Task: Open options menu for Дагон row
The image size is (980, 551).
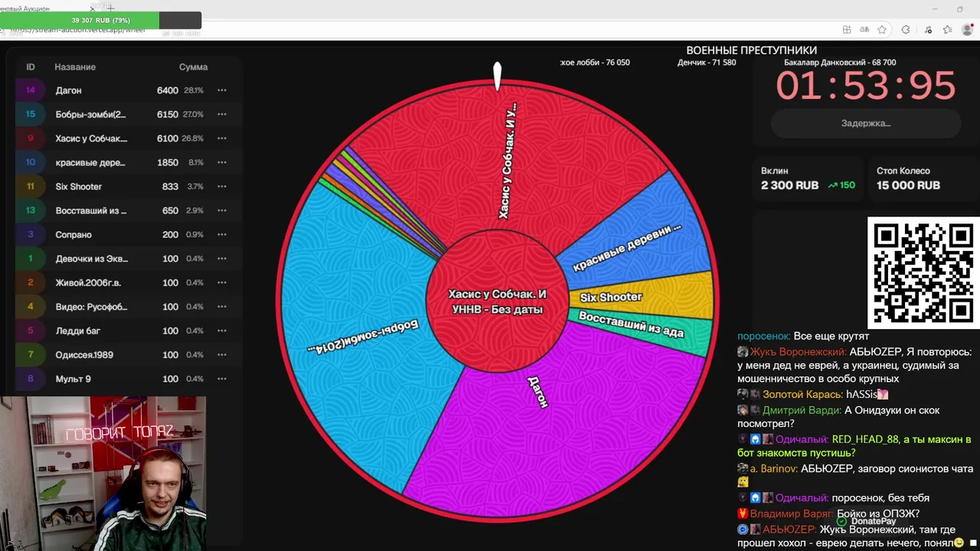Action: point(221,90)
